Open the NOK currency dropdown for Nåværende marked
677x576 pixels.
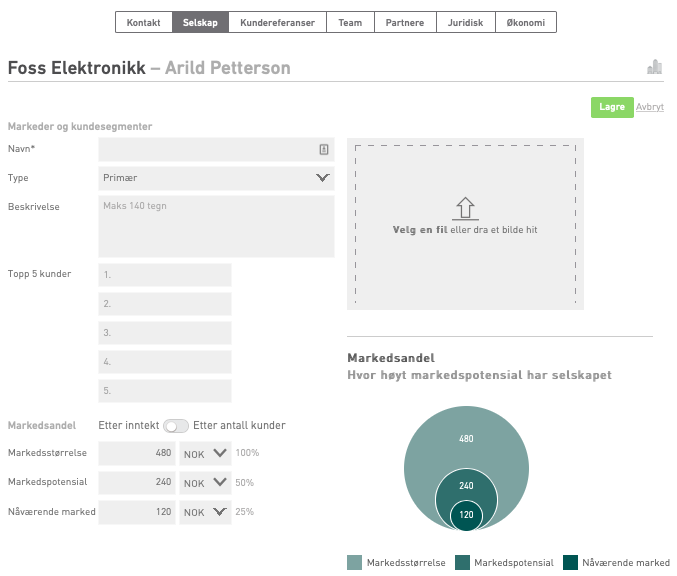206,512
